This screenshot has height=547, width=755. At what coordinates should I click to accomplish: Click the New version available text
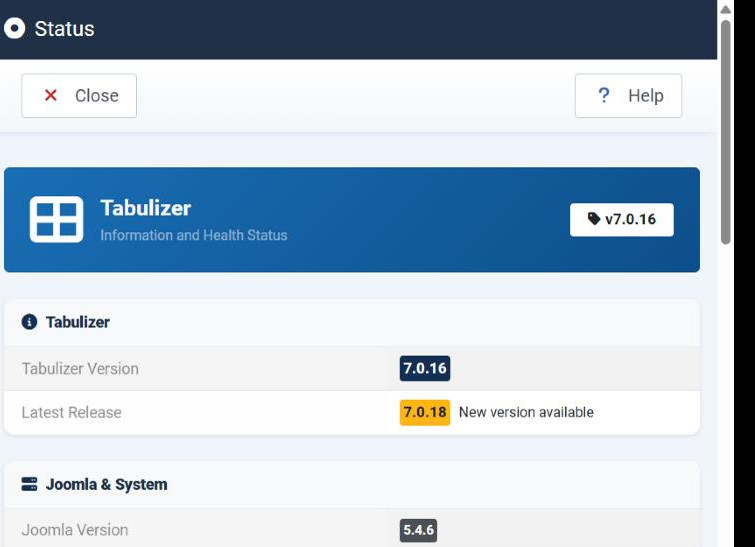[x=526, y=412]
